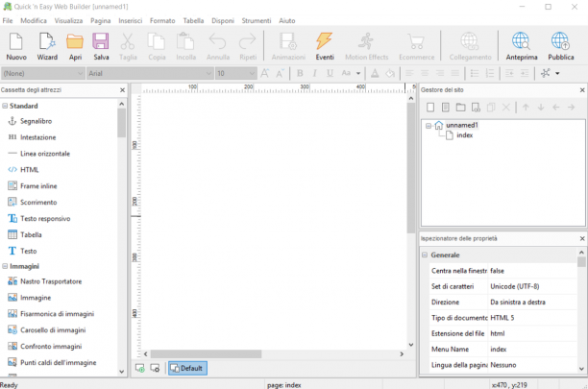Click the Tipo di documento HTML 5 value

pos(532,318)
